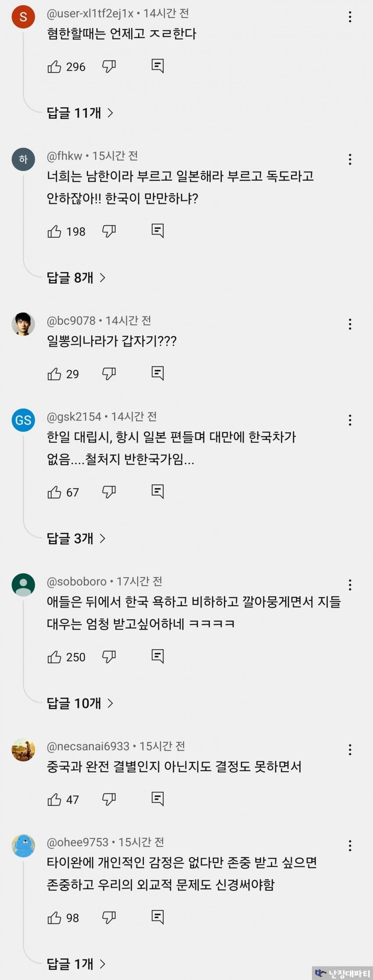
Task: Expand the 답글 3개 replies
Action: (x=76, y=538)
